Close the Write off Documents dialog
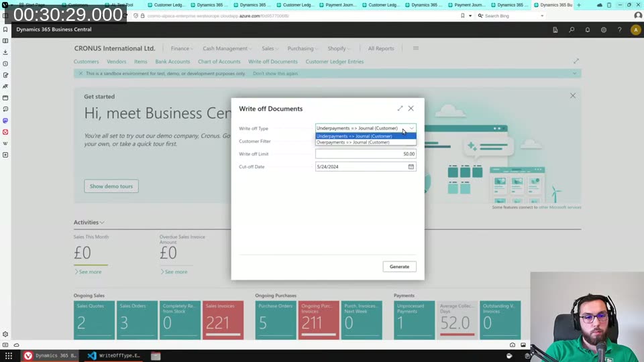 tap(411, 109)
